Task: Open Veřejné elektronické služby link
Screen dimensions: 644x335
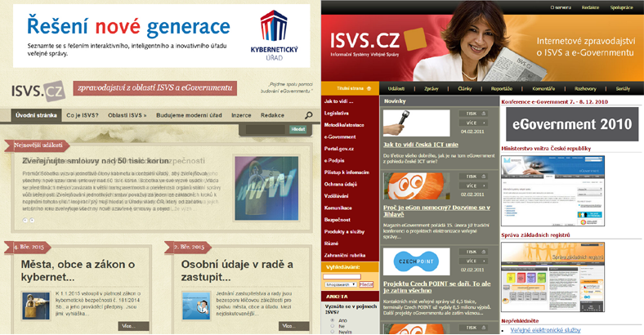Action: [545, 330]
